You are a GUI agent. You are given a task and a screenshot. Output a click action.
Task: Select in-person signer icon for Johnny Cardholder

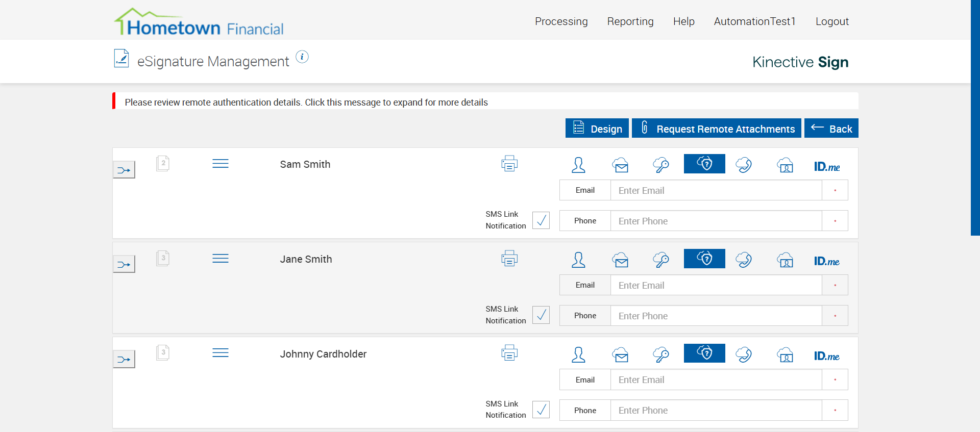[x=578, y=354]
